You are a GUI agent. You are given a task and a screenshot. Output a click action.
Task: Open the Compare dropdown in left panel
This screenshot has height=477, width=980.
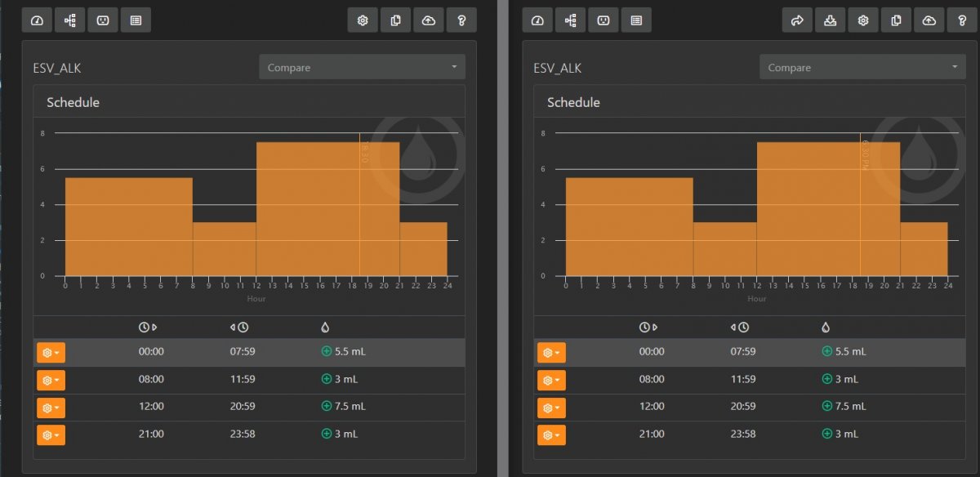tap(362, 67)
